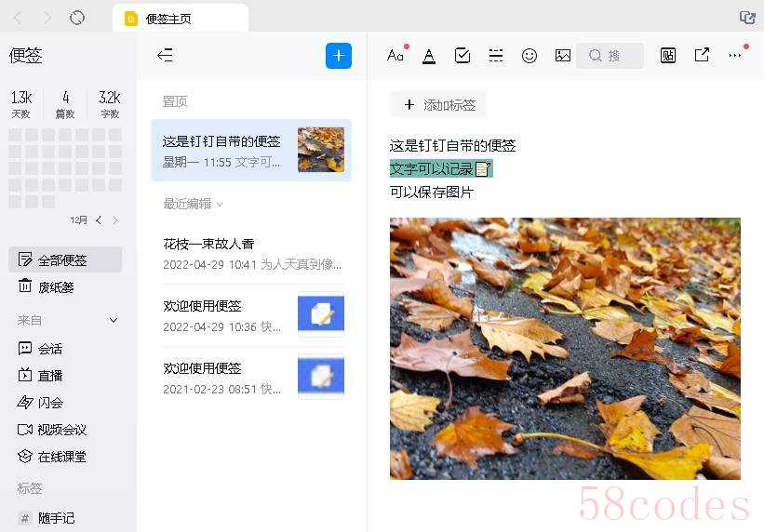This screenshot has width=764, height=532.
Task: Select 视频会议 source in sidebar
Action: (x=65, y=429)
